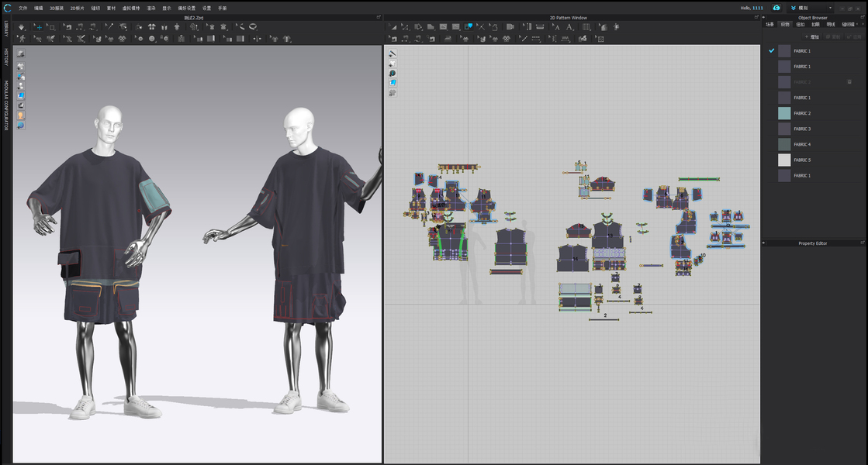Activate the lasso loop tool in 3D toolbar

[252, 27]
